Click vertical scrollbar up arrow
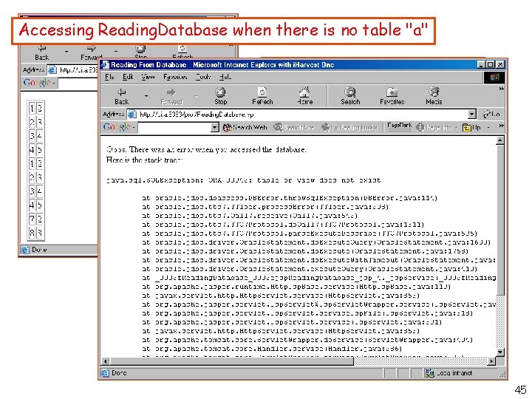The height and width of the screenshot is (399, 532). point(499,140)
